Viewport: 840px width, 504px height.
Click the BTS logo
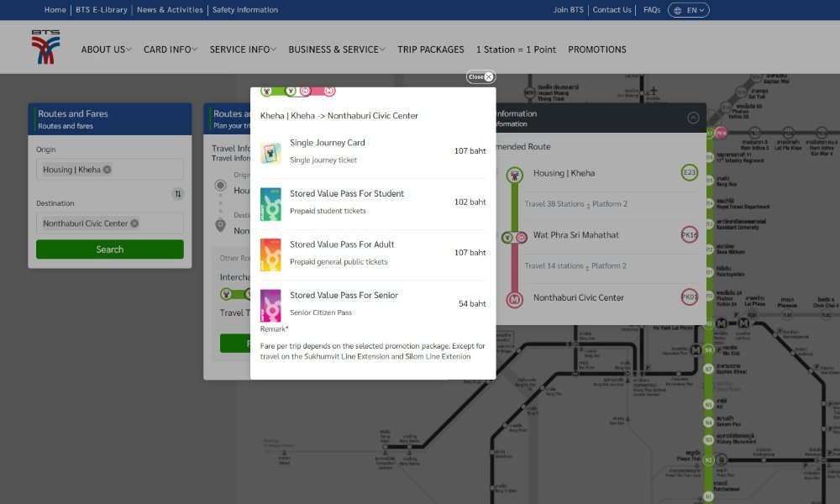point(45,46)
